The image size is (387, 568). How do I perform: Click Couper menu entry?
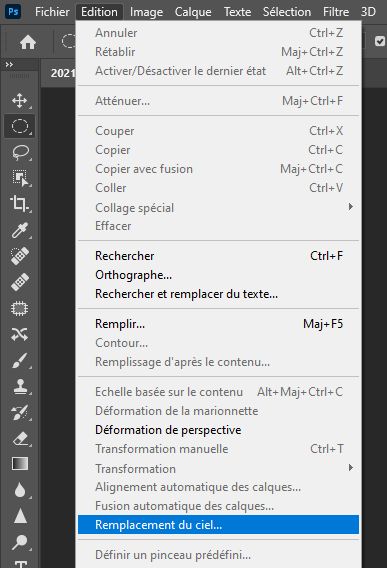pos(219,131)
